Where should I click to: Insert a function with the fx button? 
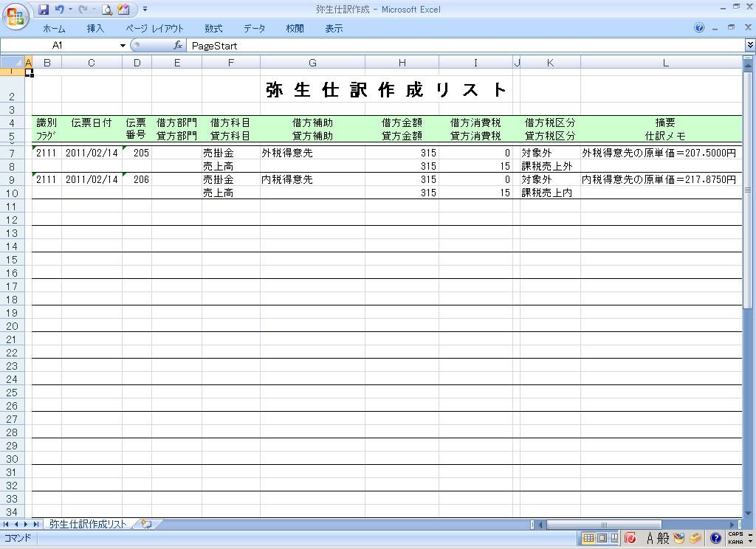click(177, 45)
